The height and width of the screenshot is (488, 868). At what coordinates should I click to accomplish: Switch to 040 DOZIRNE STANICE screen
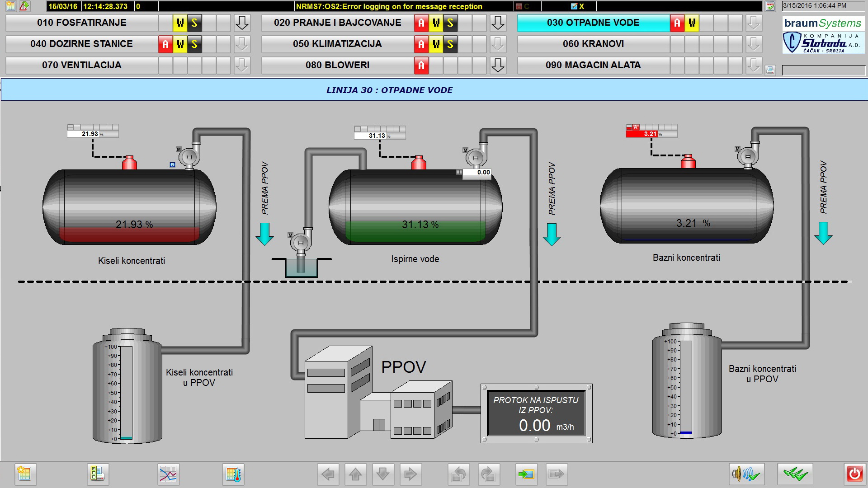81,44
